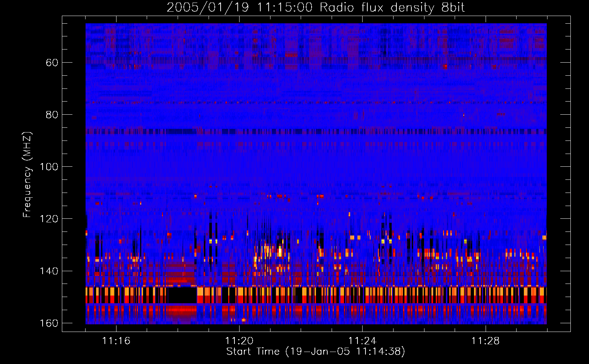Select the "Frequency (MHZ)" y-axis label
Viewport: 589px width, 364px height.
[x=27, y=174]
